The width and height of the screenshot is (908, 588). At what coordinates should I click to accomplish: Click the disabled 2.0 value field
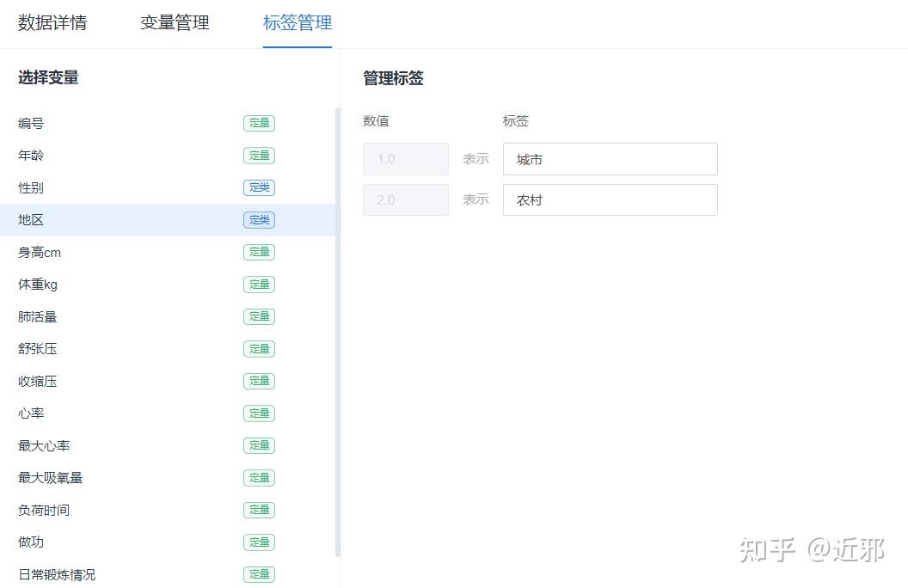click(x=405, y=200)
